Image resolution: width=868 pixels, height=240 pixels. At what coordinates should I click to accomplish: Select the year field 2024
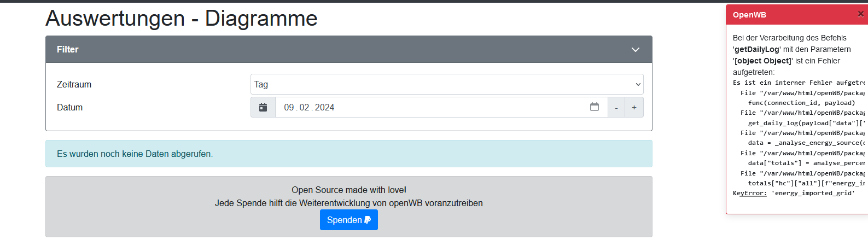324,108
